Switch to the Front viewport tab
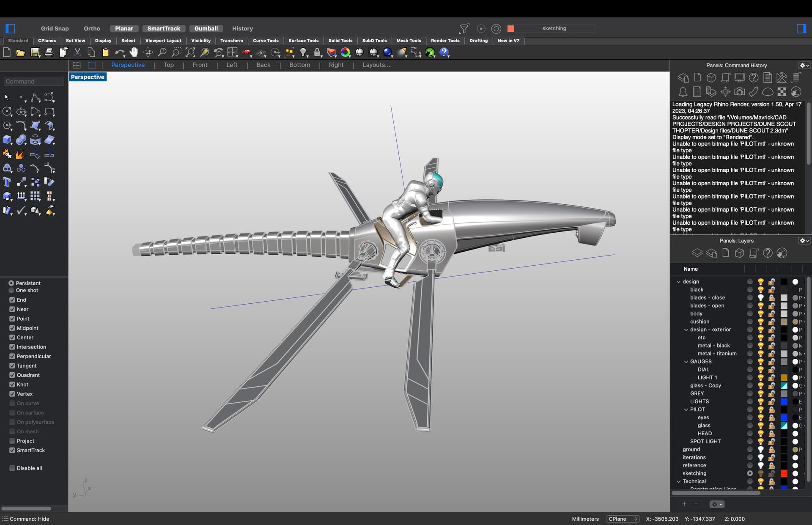812x525 pixels. pyautogui.click(x=200, y=65)
